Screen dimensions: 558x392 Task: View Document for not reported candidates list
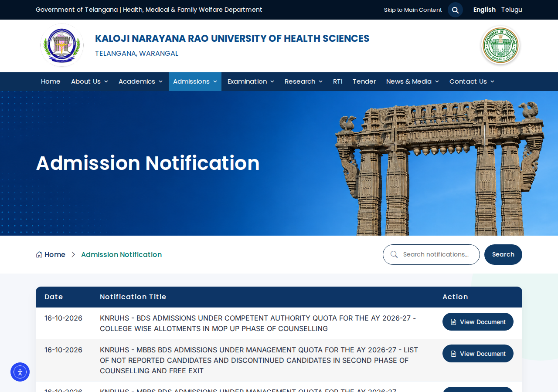(478, 354)
